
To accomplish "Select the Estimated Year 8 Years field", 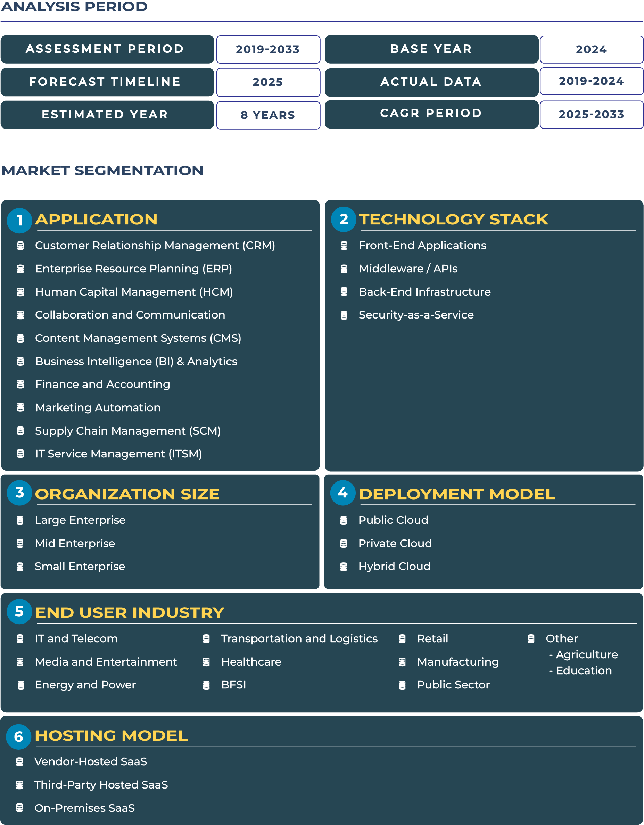I will 268,115.
